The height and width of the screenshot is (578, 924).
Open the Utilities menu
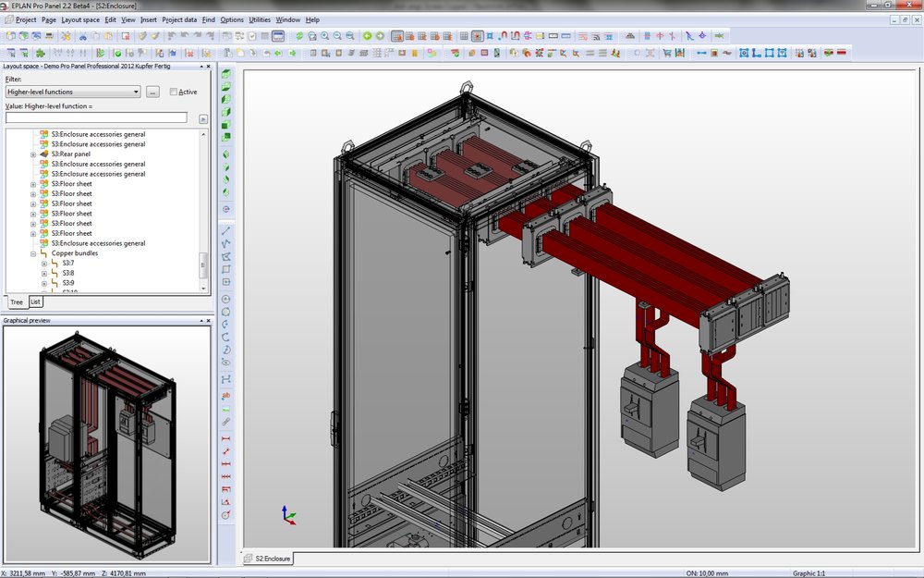click(260, 19)
